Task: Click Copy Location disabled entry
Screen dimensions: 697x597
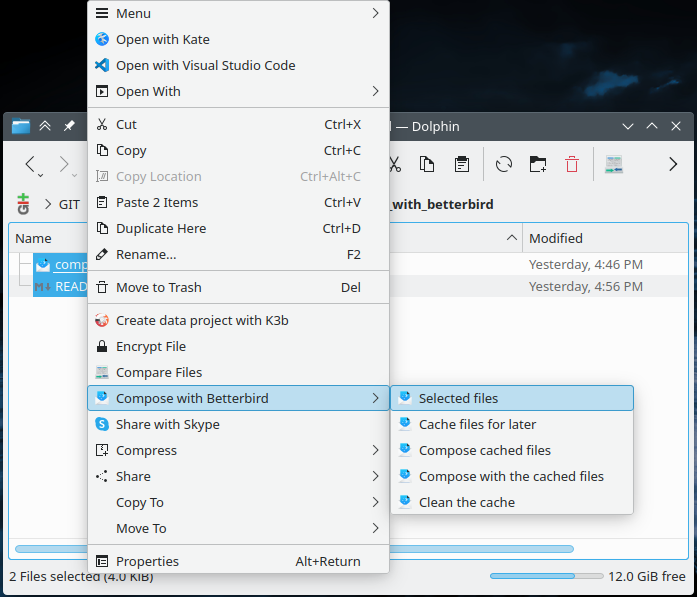Action: pyautogui.click(x=238, y=176)
